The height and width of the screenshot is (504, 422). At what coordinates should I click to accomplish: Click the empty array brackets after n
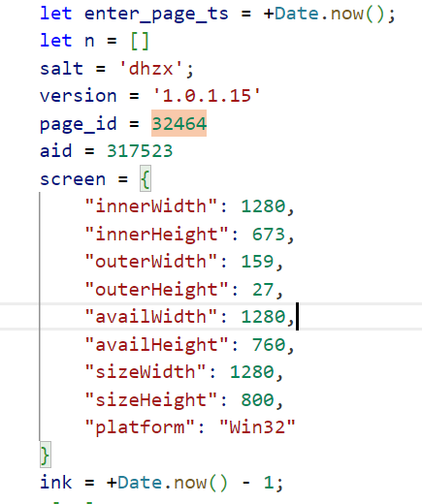click(x=140, y=42)
